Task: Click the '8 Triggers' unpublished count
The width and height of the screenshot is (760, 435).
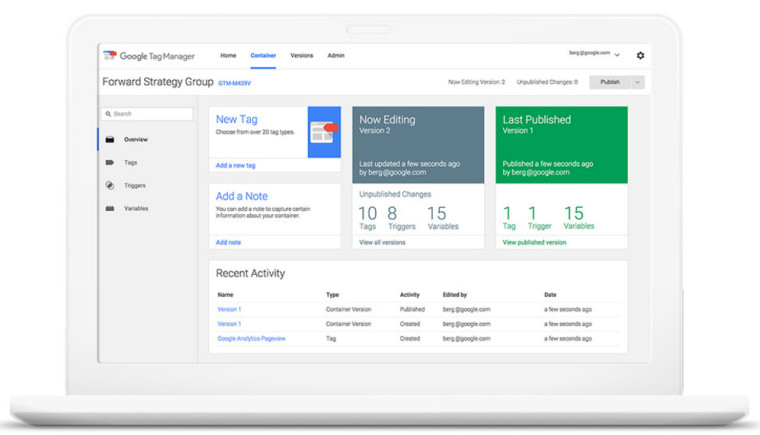Action: click(401, 218)
